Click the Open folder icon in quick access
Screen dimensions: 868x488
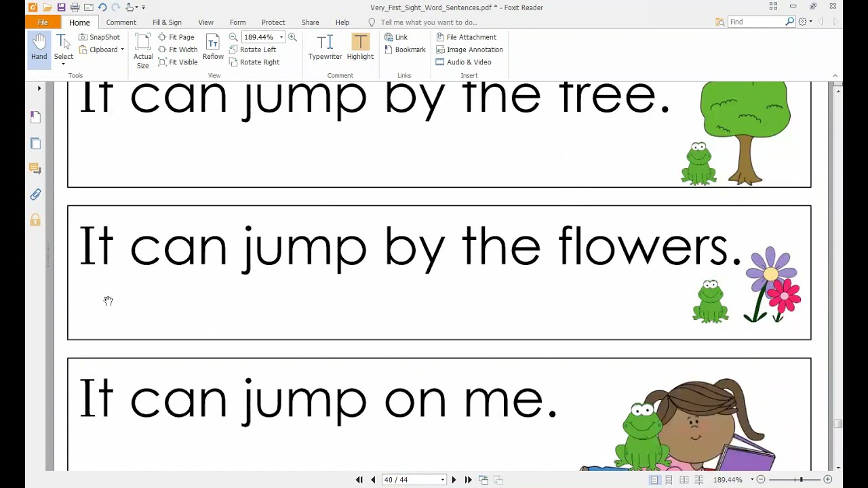47,7
